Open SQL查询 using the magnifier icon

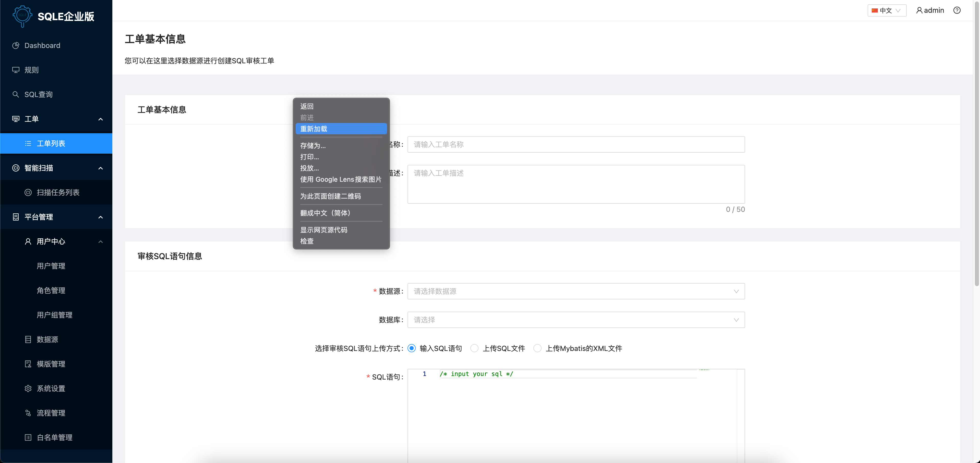coord(16,94)
